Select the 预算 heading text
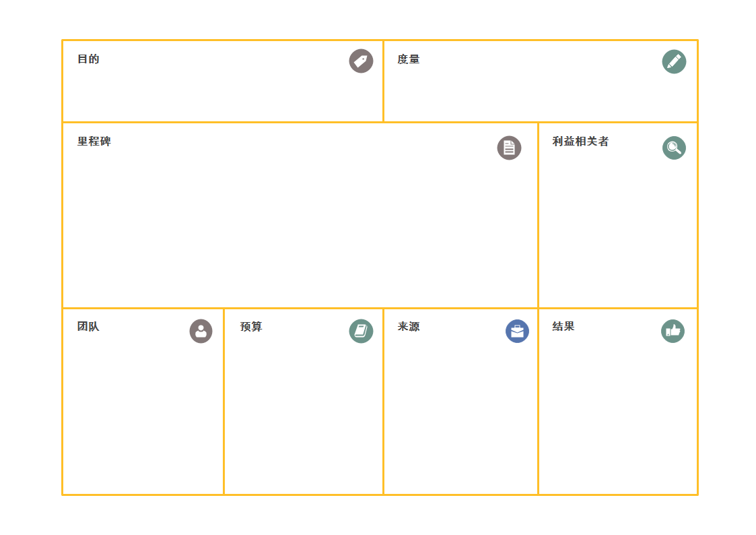 click(x=251, y=327)
